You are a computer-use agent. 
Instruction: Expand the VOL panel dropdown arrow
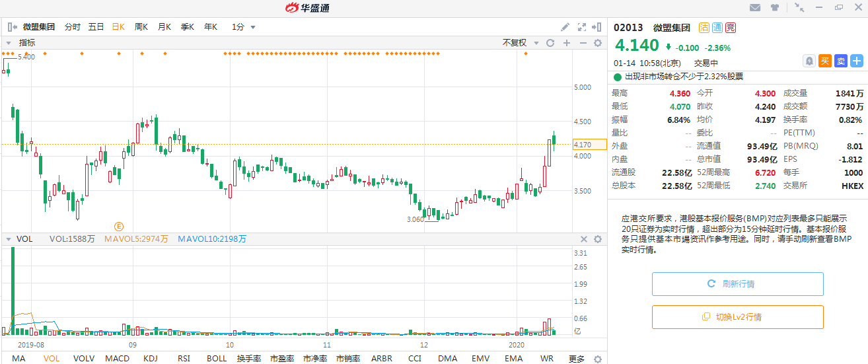click(x=9, y=239)
